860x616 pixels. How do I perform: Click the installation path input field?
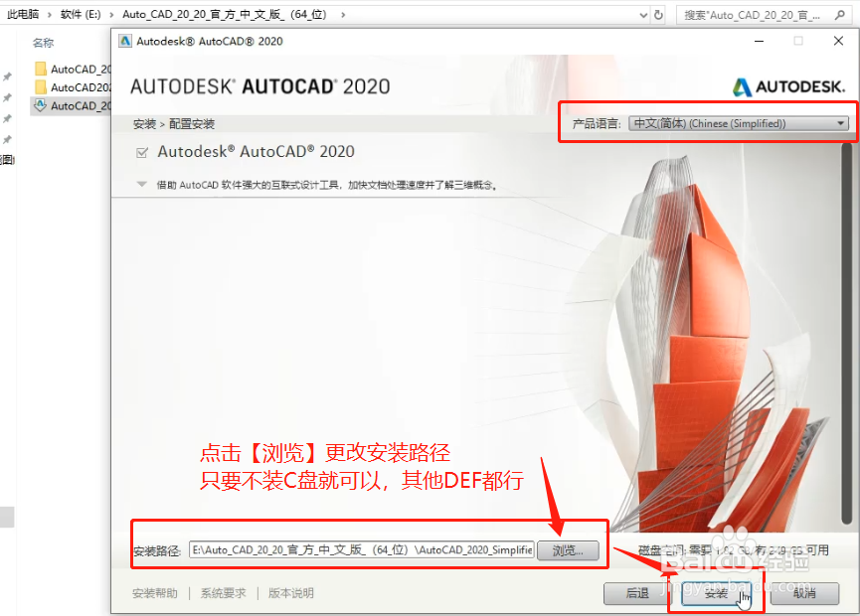coord(362,549)
